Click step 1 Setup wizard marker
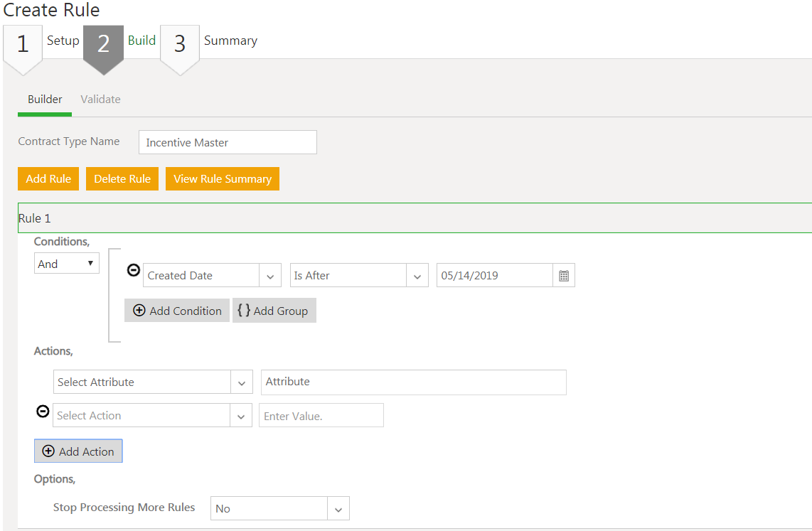The width and height of the screenshot is (812, 531). click(23, 45)
